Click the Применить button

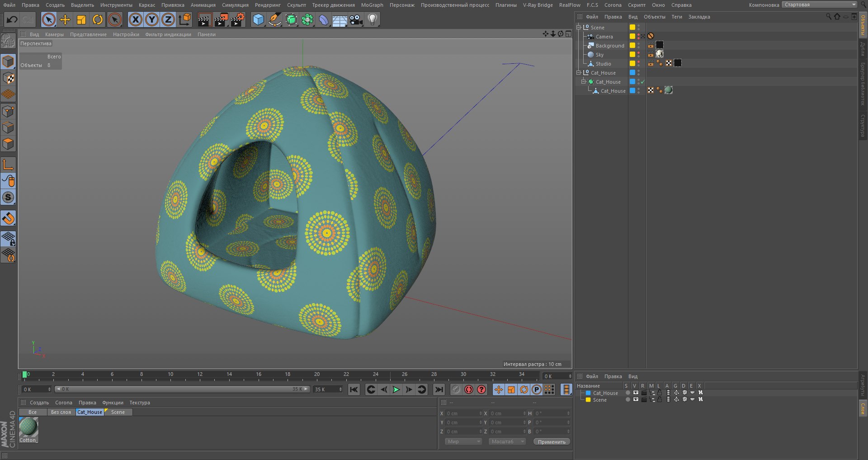(x=551, y=441)
